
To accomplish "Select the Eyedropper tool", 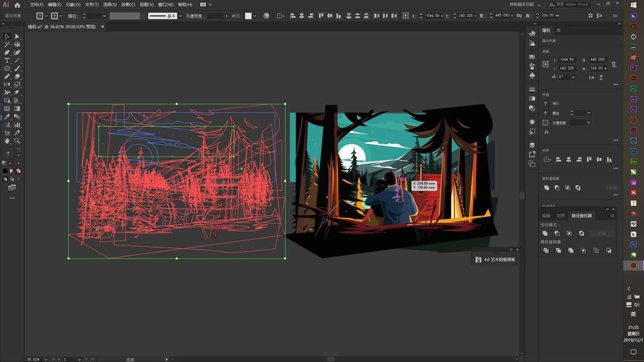I will coord(7,116).
